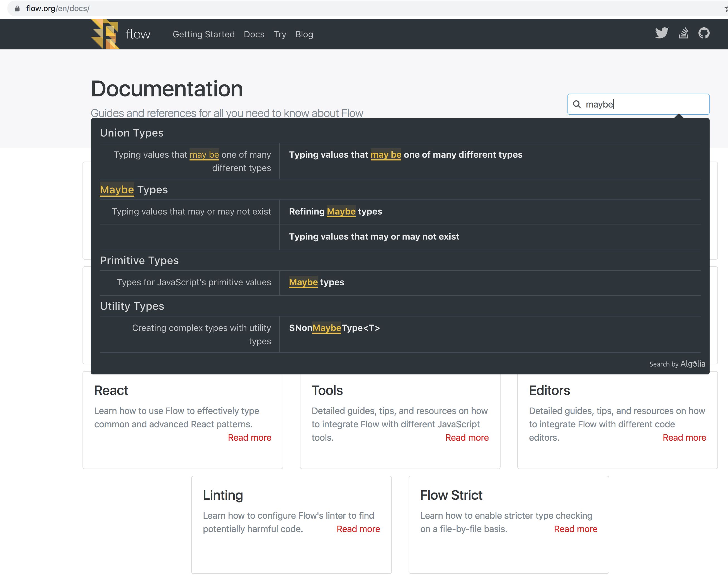Navigate to the Docs section
Screen dimensions: 728x585
pyautogui.click(x=254, y=34)
